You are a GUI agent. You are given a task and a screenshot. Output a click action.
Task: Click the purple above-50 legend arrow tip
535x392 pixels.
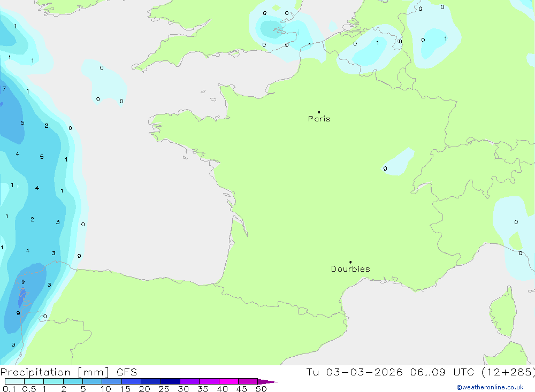267,382
